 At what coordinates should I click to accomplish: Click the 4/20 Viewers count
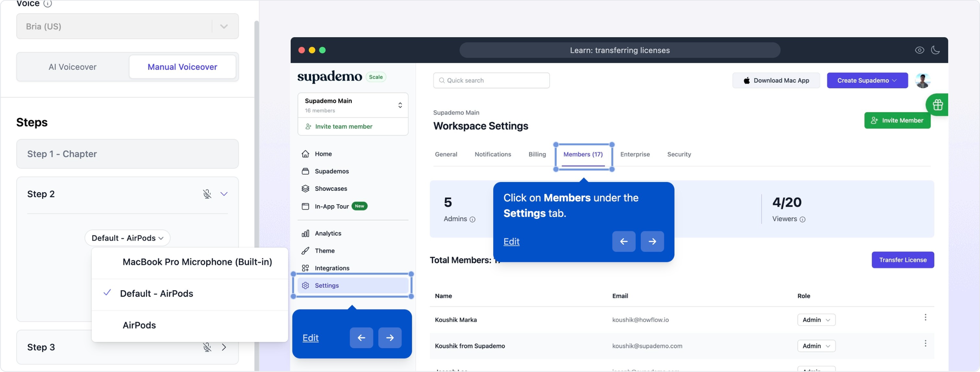click(x=787, y=202)
